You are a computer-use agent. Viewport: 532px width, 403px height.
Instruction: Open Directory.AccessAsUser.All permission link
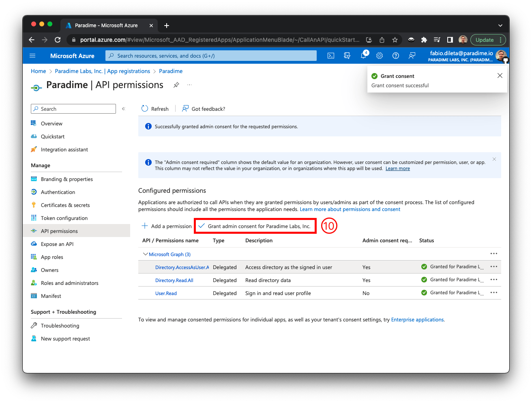click(x=182, y=267)
